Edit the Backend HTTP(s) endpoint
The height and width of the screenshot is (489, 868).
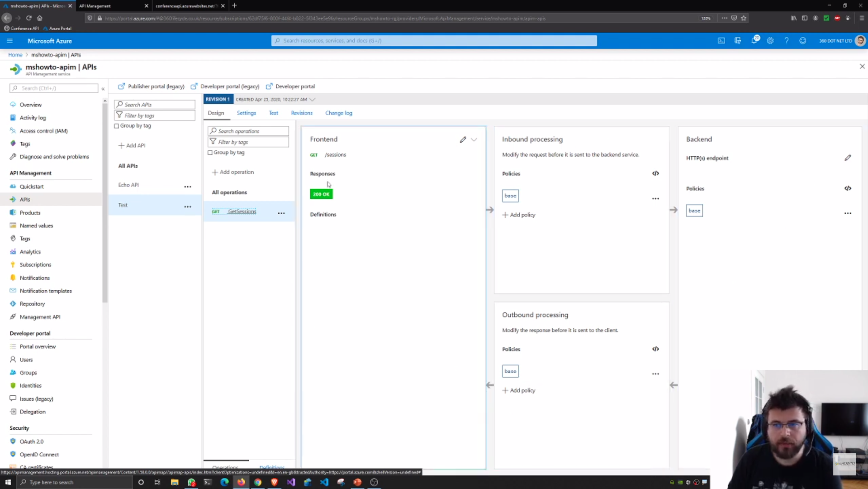pyautogui.click(x=848, y=158)
